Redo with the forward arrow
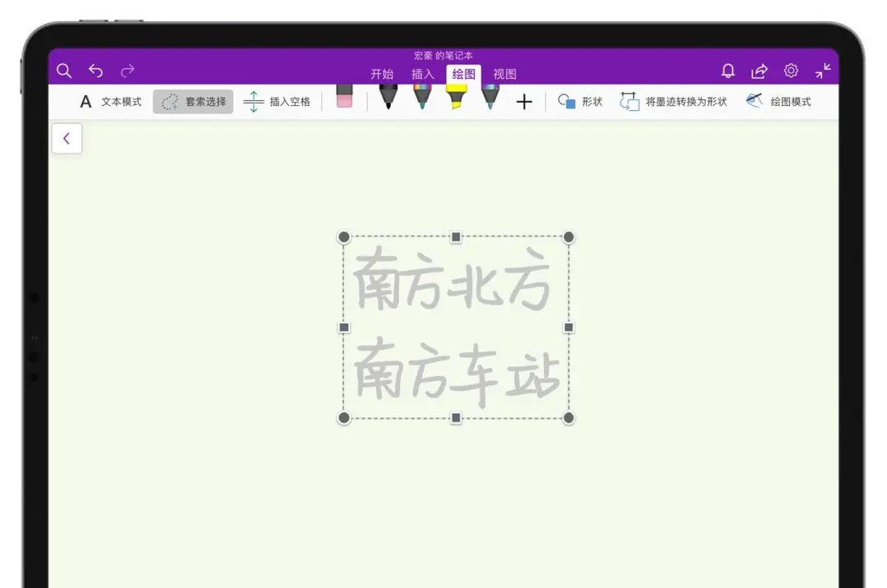The image size is (887, 588). pyautogui.click(x=127, y=70)
